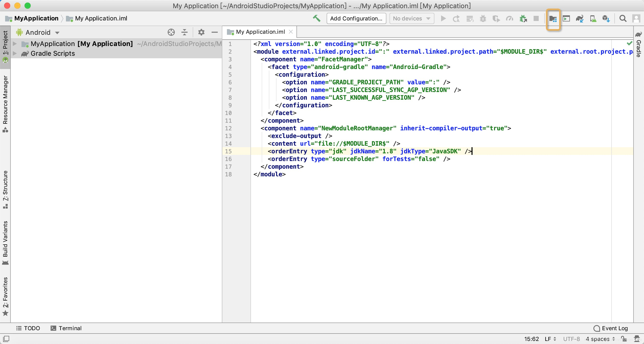Click the Add Configuration button

coord(356,18)
